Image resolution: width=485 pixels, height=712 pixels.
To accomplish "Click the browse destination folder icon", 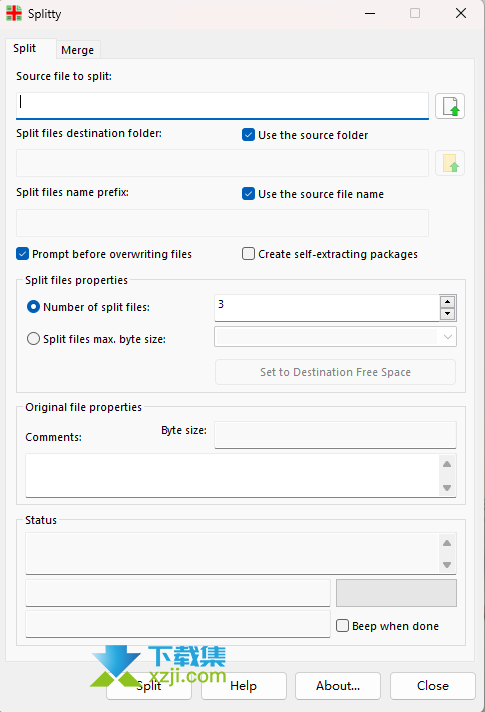I will [x=450, y=163].
